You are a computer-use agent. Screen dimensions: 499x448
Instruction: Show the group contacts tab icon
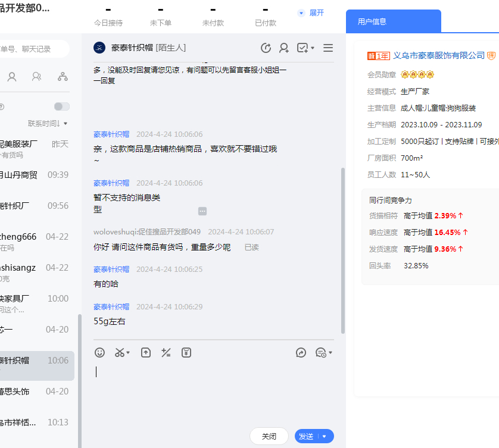(x=37, y=77)
